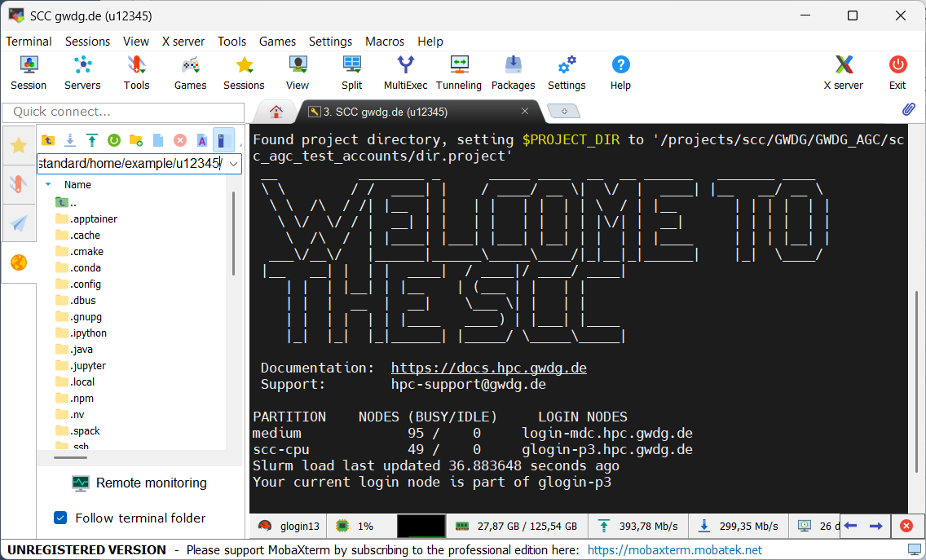This screenshot has width=926, height=560.
Task: Split the terminal view
Action: [351, 72]
